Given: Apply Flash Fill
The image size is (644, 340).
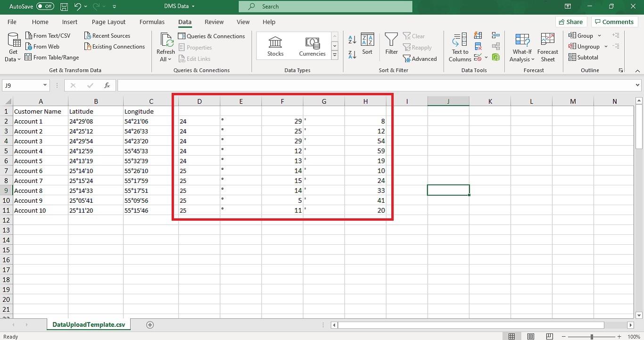Looking at the screenshot, I should (x=478, y=35).
